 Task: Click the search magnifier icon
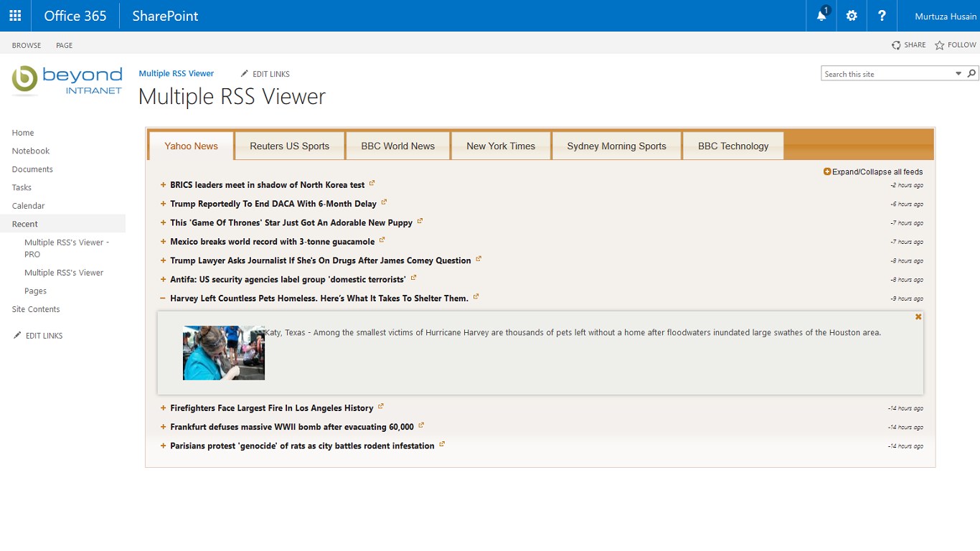(971, 73)
